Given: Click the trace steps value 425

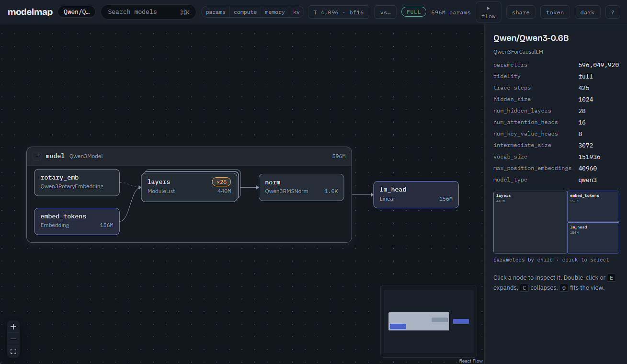Looking at the screenshot, I should [x=584, y=88].
